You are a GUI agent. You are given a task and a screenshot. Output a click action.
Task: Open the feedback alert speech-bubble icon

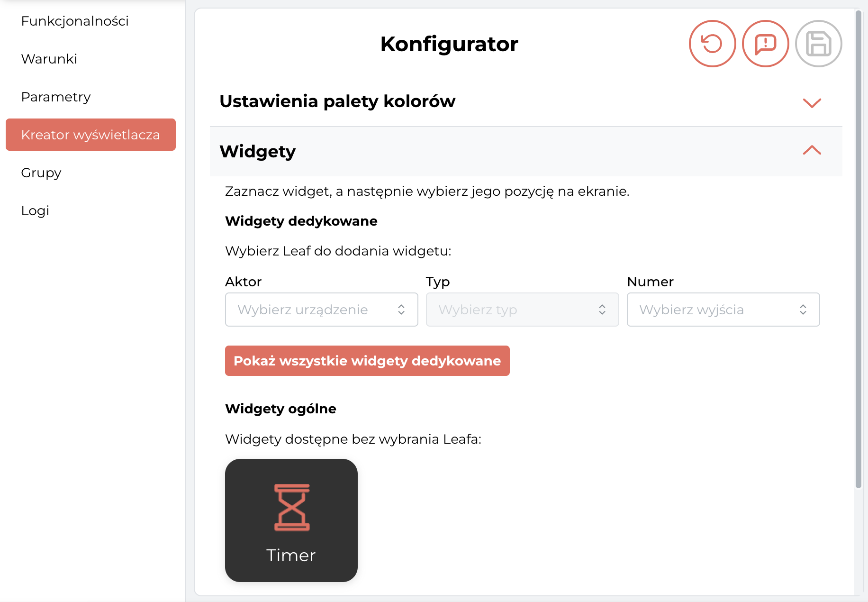tap(765, 44)
